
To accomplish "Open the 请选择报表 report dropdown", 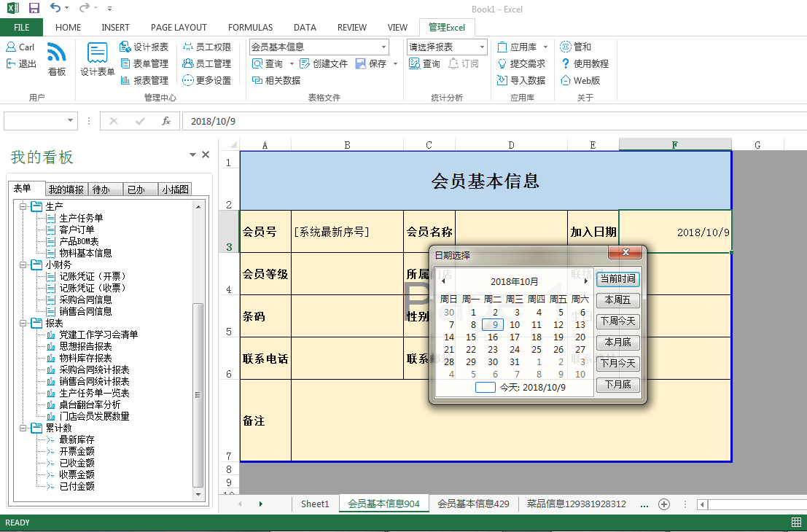I will (x=483, y=47).
